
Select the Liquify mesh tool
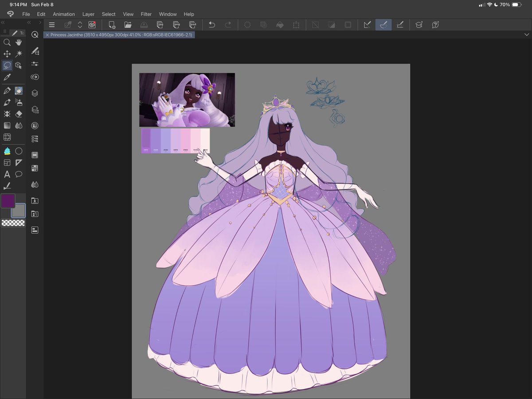pyautogui.click(x=7, y=137)
